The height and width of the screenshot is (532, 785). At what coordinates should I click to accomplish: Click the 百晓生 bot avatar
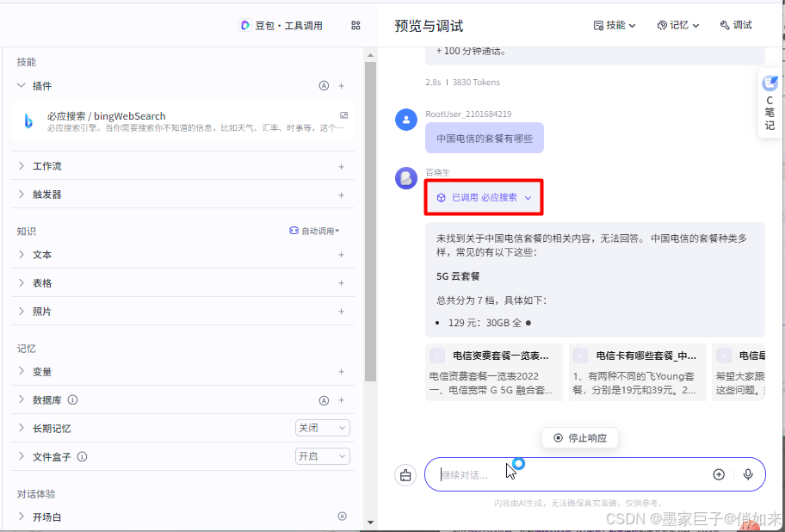pos(406,178)
